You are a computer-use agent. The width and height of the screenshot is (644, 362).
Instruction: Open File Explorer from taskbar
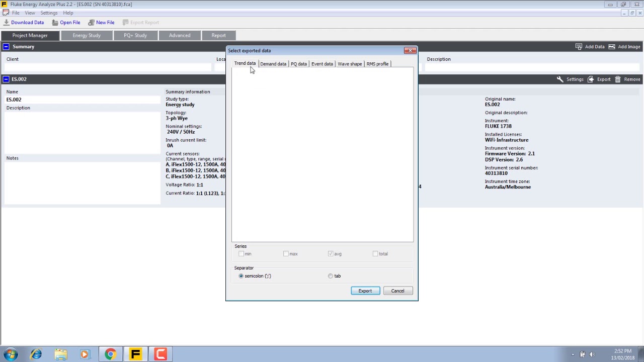pos(61,354)
